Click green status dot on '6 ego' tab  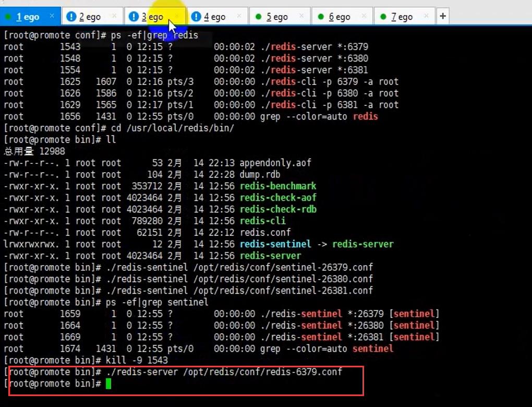pyautogui.click(x=321, y=17)
